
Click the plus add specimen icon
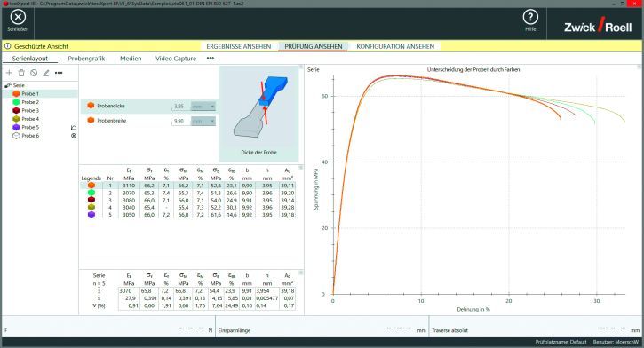(x=9, y=73)
